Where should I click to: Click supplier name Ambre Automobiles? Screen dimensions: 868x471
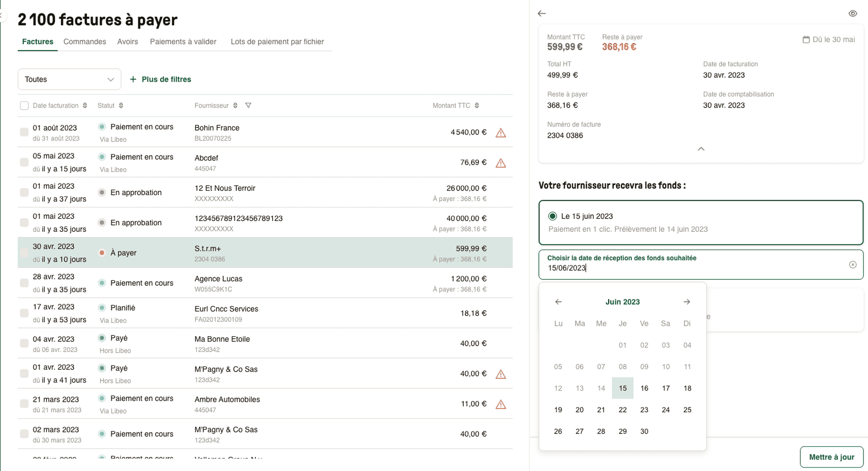(x=227, y=400)
